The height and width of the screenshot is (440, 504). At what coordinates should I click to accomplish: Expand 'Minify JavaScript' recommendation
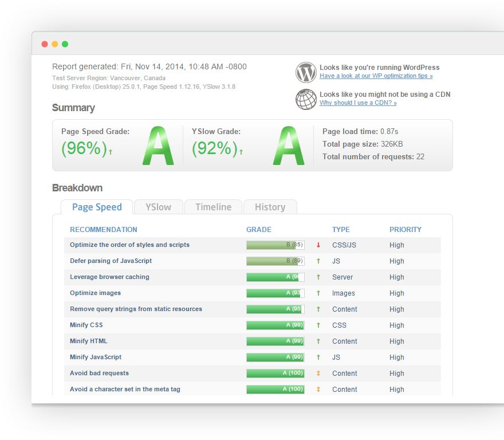(96, 357)
